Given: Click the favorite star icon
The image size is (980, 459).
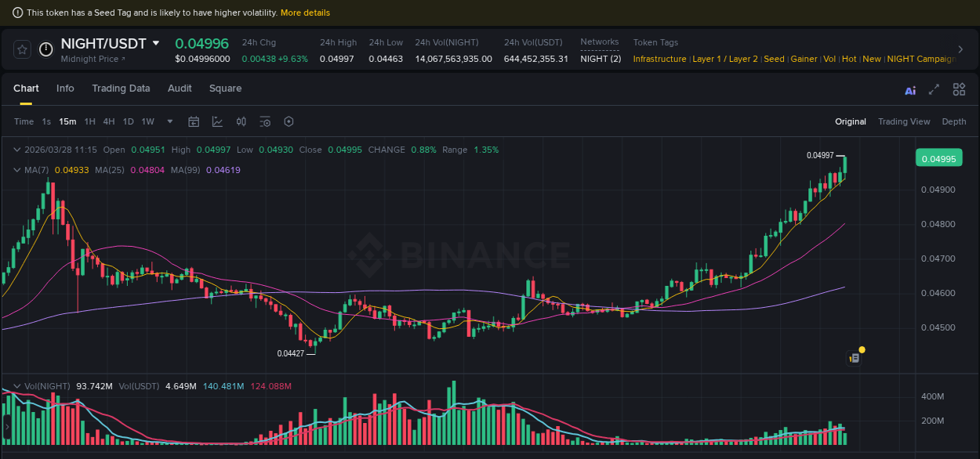Looking at the screenshot, I should 22,49.
